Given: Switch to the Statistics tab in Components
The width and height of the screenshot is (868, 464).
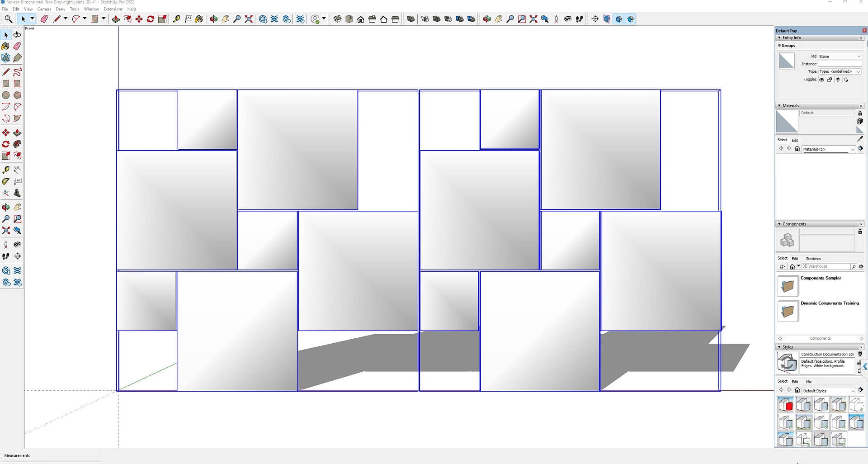Looking at the screenshot, I should click(x=813, y=259).
